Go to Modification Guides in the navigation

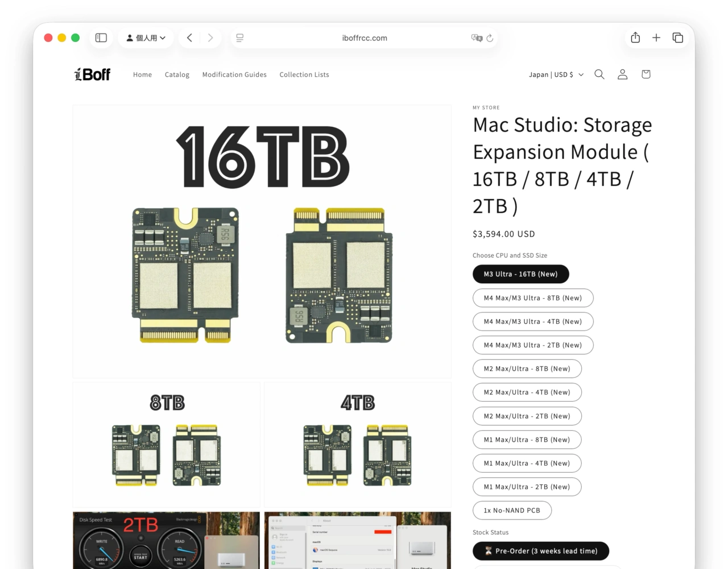(x=234, y=75)
